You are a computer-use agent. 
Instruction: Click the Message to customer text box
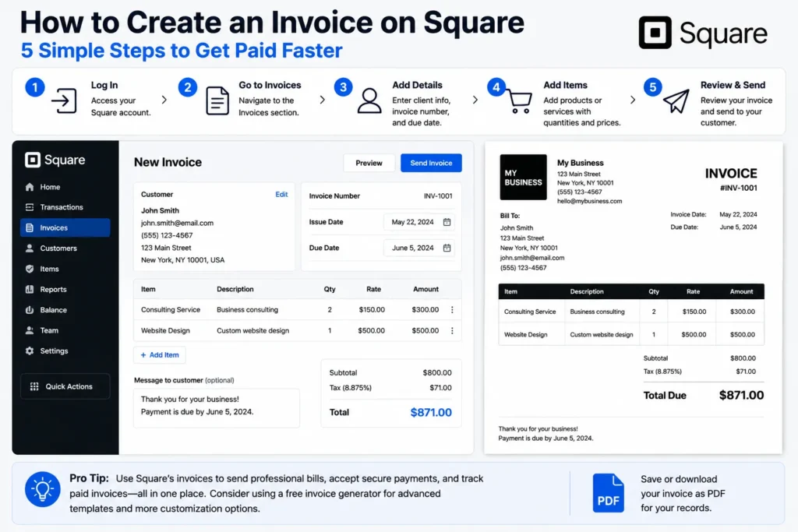217,408
